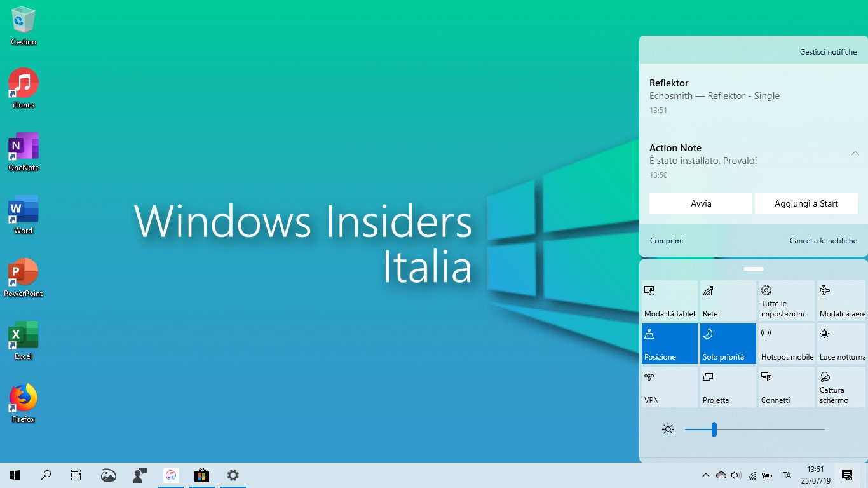868x488 pixels.
Task: Open the Feedback Hub taskbar icon
Action: [140, 475]
